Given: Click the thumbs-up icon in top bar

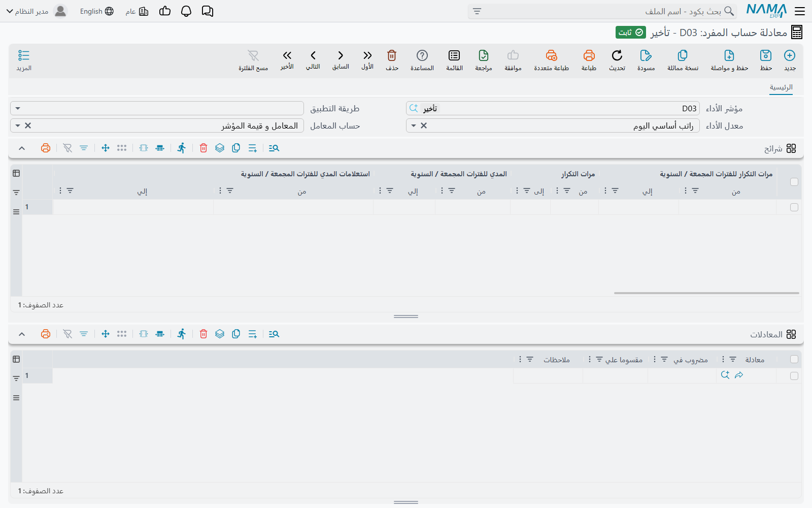Looking at the screenshot, I should coord(165,11).
